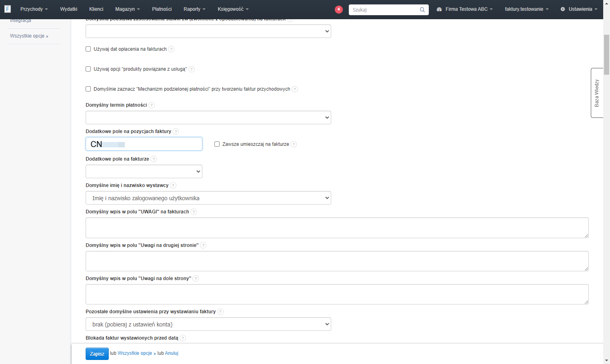Open help icon for Domyślny termin płatności
This screenshot has height=364, width=610.
(152, 105)
